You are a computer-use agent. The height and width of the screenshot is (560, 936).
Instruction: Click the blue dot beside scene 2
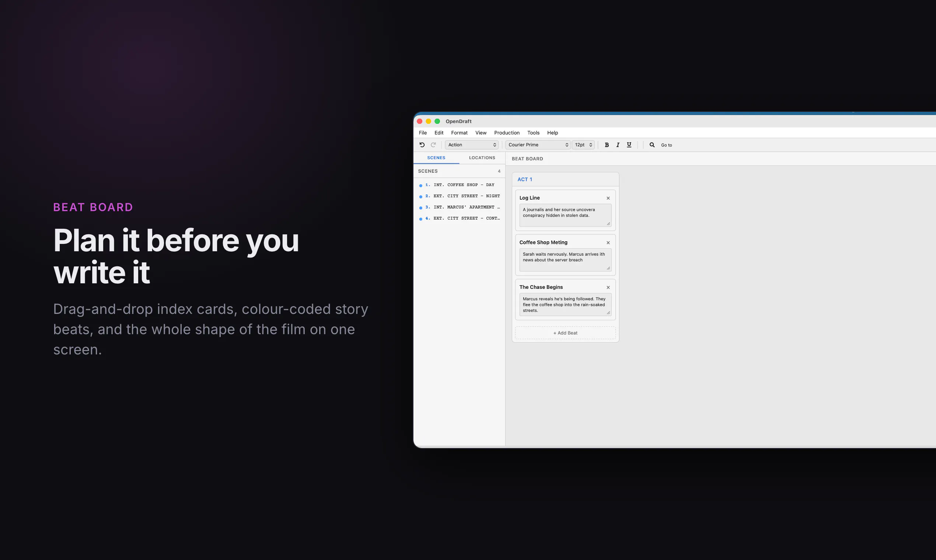coord(420,197)
